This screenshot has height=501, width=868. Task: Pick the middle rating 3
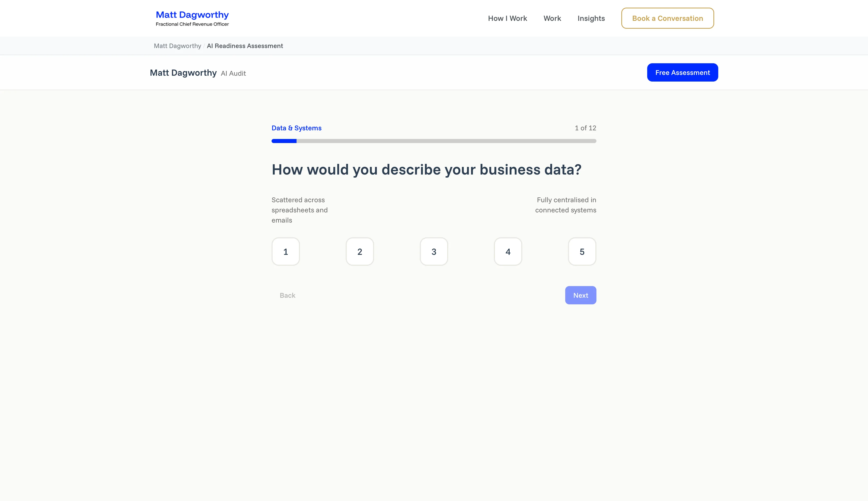434,252
